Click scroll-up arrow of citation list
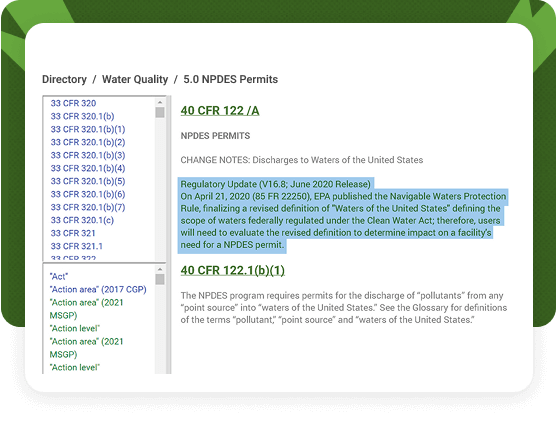Screen dimensions: 558x421 tap(160, 102)
